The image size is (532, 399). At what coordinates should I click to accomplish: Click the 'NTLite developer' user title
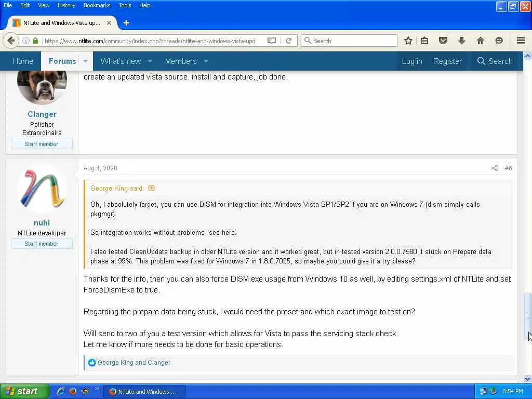tap(42, 233)
